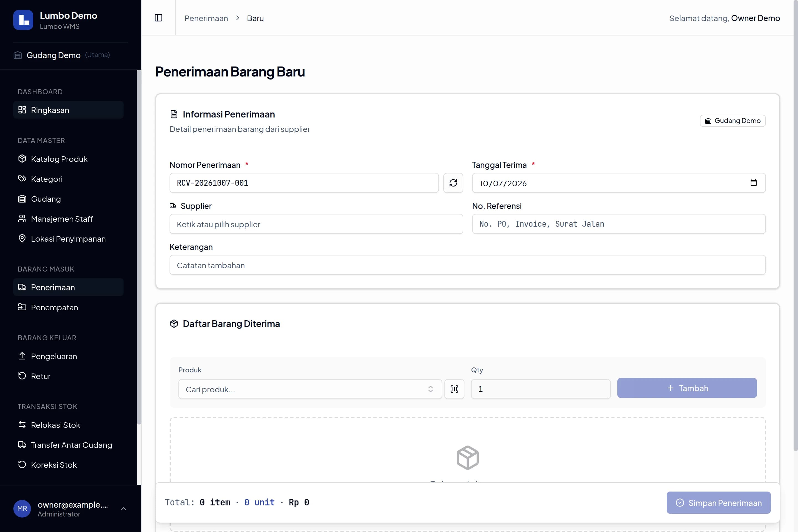The width and height of the screenshot is (798, 532).
Task: Regenerate the receipt number with refresh icon
Action: pos(453,183)
